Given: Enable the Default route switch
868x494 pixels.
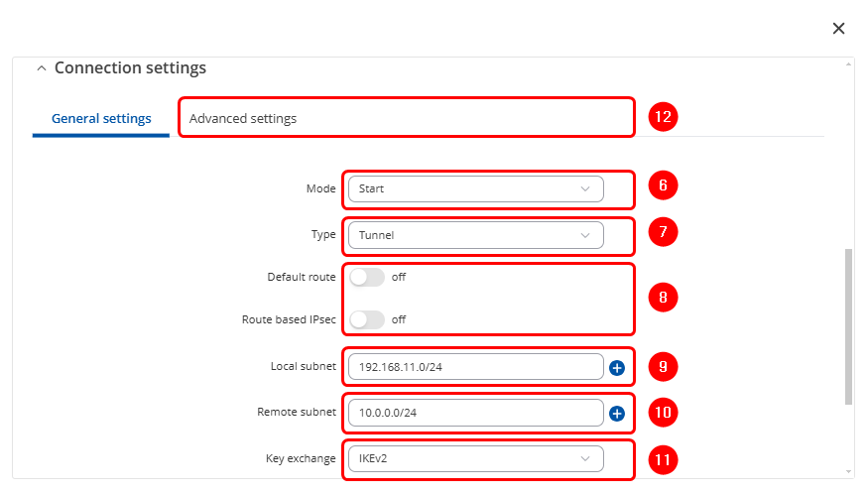Looking at the screenshot, I should coord(366,278).
